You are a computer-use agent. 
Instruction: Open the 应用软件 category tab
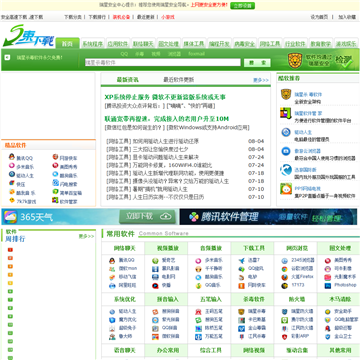[118, 44]
